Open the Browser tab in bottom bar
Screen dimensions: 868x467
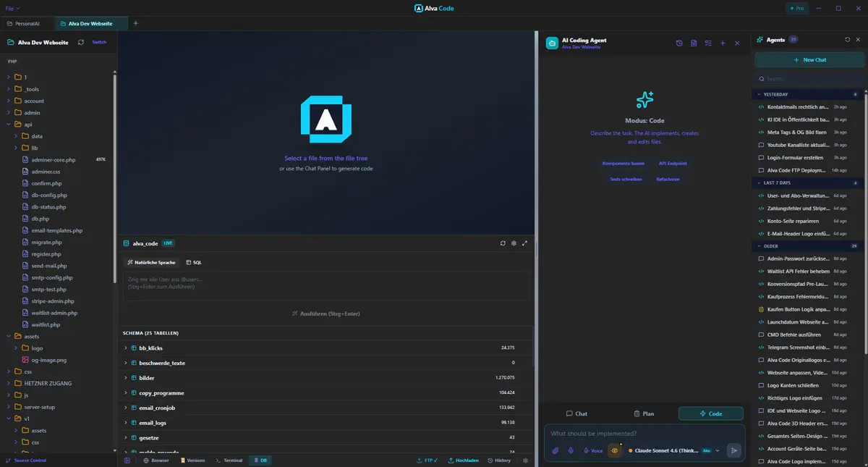point(156,460)
